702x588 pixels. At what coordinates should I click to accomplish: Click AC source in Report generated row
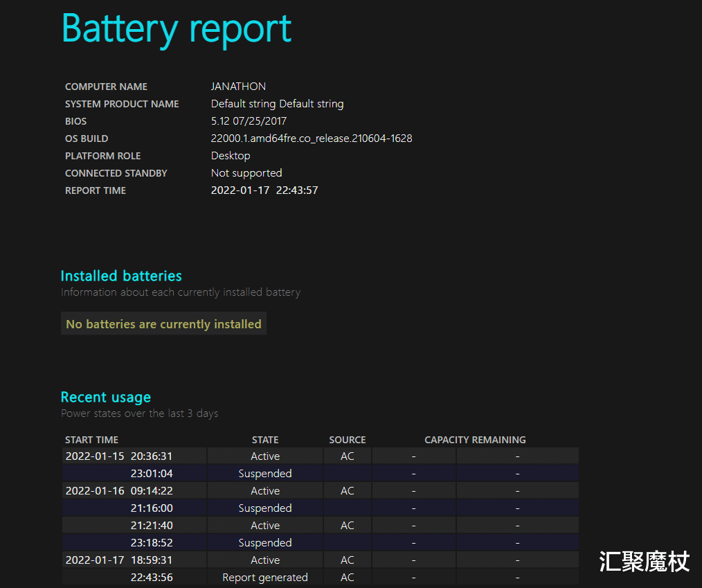tap(348, 578)
